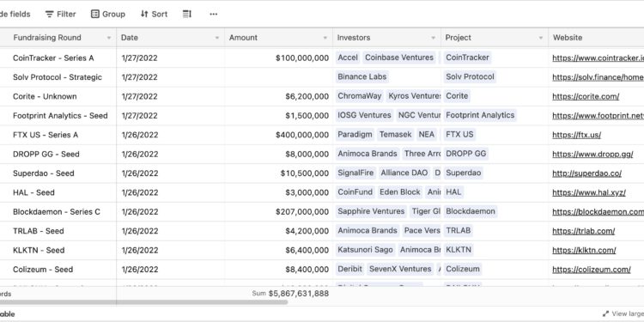Image resolution: width=644 pixels, height=322 pixels.
Task: Select the Footprint Analytics project tag
Action: click(480, 115)
